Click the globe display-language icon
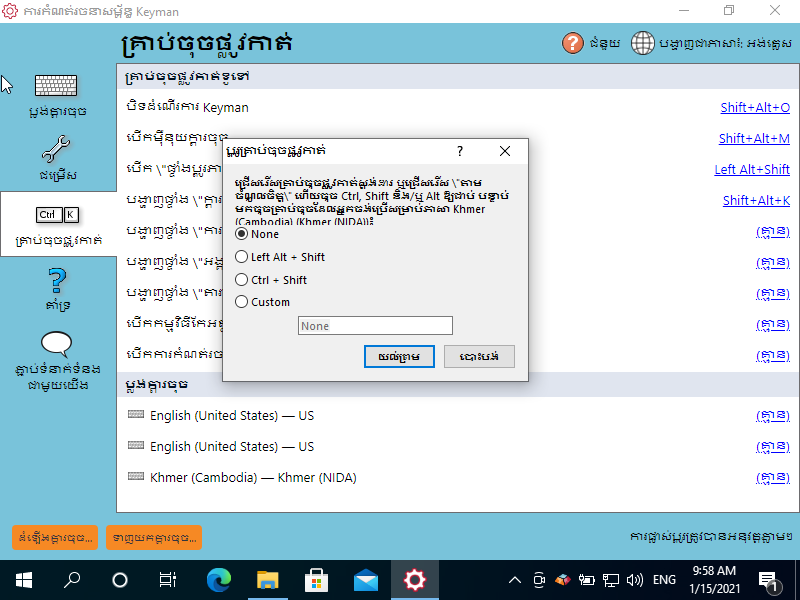Viewport: 800px width, 600px height. [x=642, y=43]
